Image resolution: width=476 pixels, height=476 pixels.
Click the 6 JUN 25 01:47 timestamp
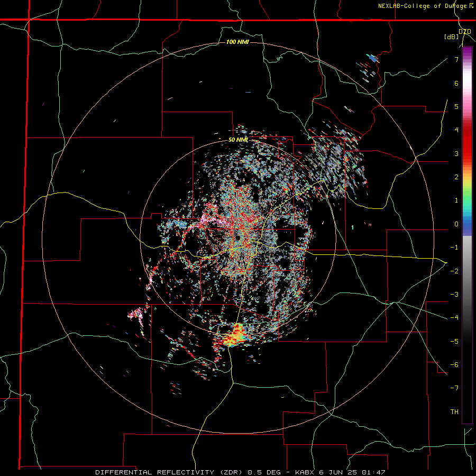352,472
